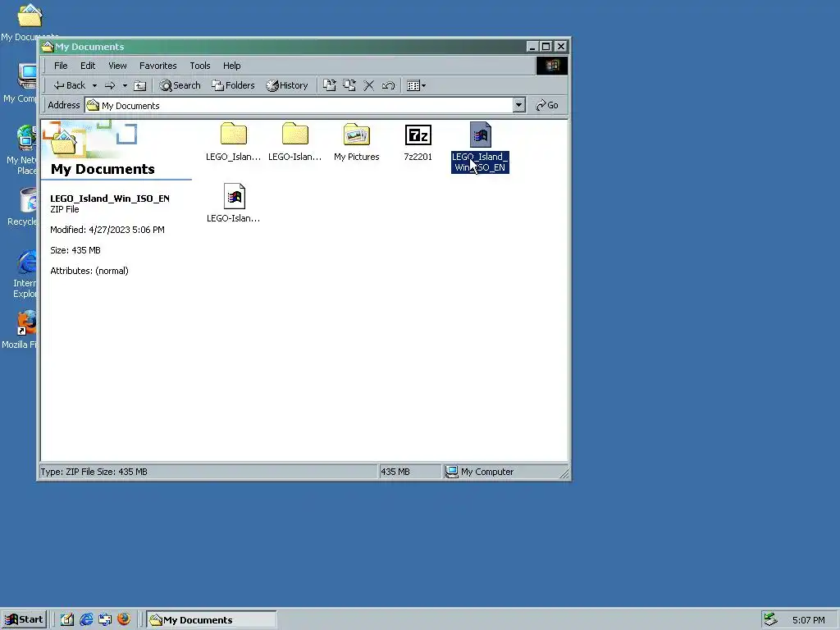This screenshot has height=630, width=840.
Task: Select the LEGO-Islan... document file in second row
Action: coord(234,203)
